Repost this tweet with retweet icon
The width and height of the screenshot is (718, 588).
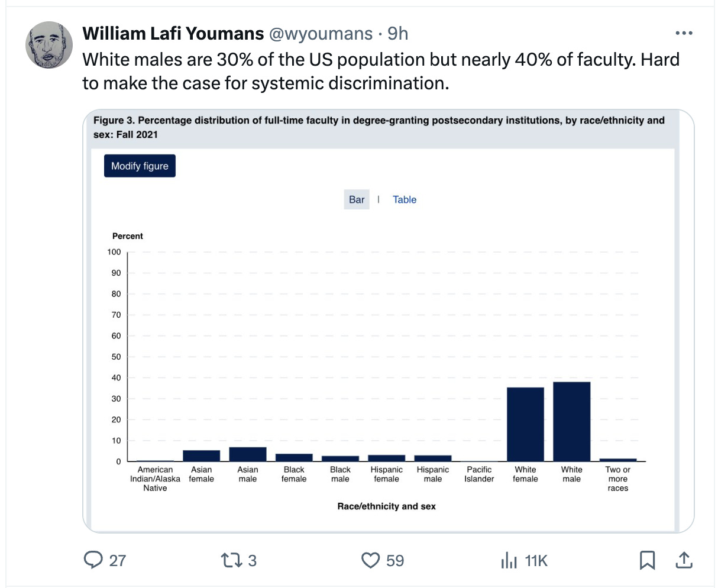[x=228, y=560]
